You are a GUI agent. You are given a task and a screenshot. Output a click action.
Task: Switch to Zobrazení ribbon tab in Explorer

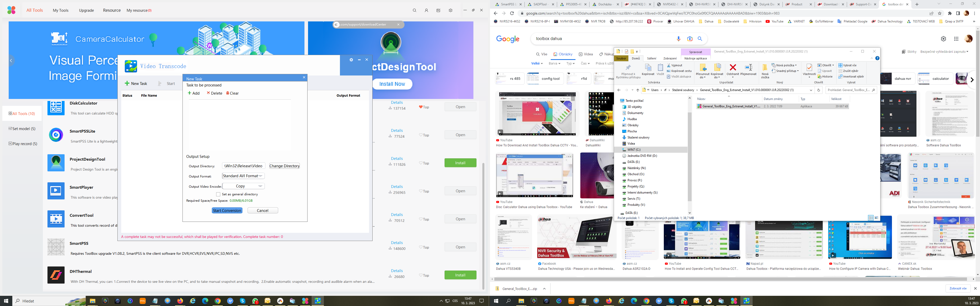click(670, 59)
